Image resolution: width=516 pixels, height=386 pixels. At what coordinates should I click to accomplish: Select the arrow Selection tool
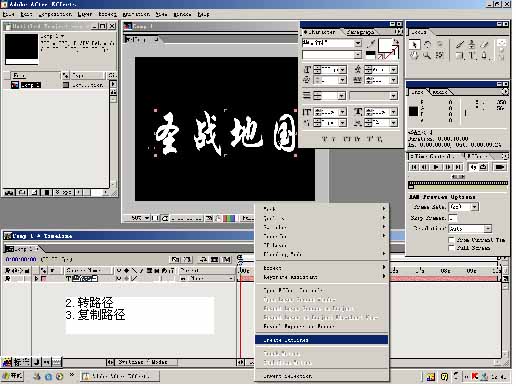414,45
